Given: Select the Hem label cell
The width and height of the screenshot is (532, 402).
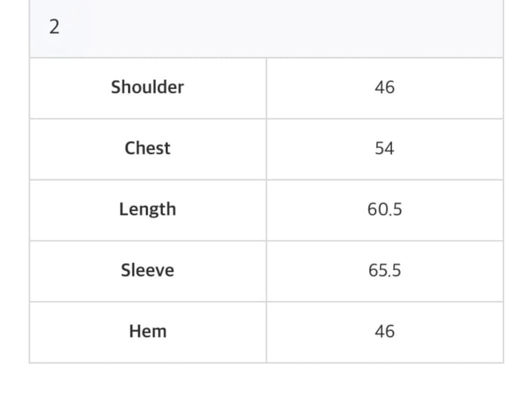Looking at the screenshot, I should [148, 332].
